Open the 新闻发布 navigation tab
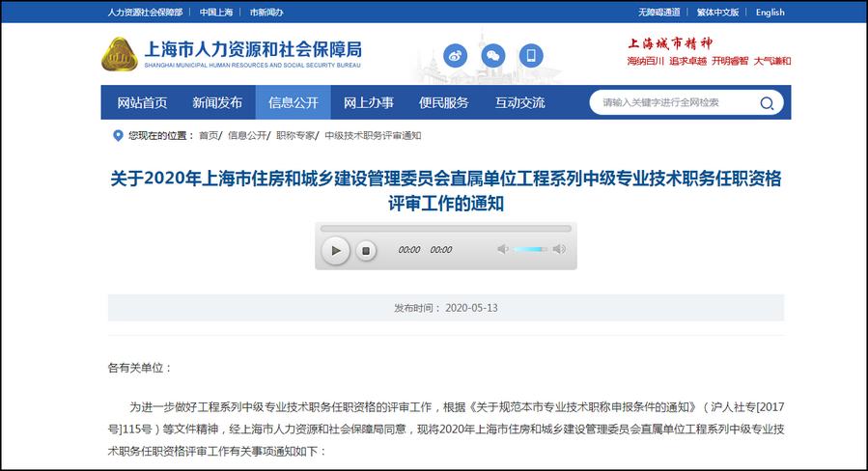The image size is (868, 471). coord(217,102)
